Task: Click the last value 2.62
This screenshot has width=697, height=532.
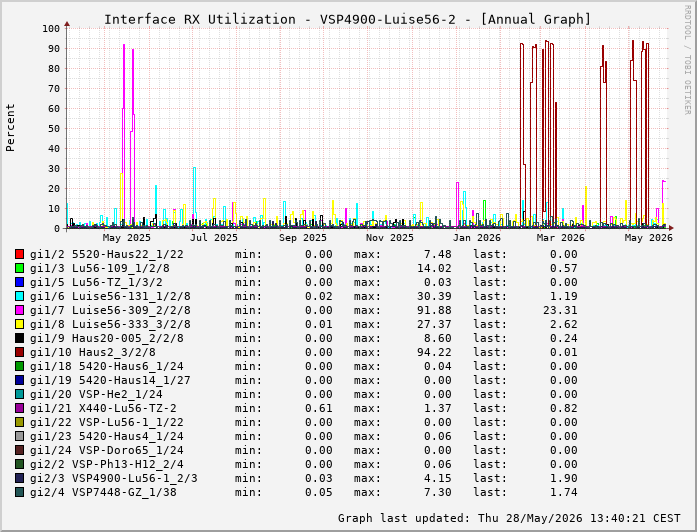Action: (x=564, y=324)
